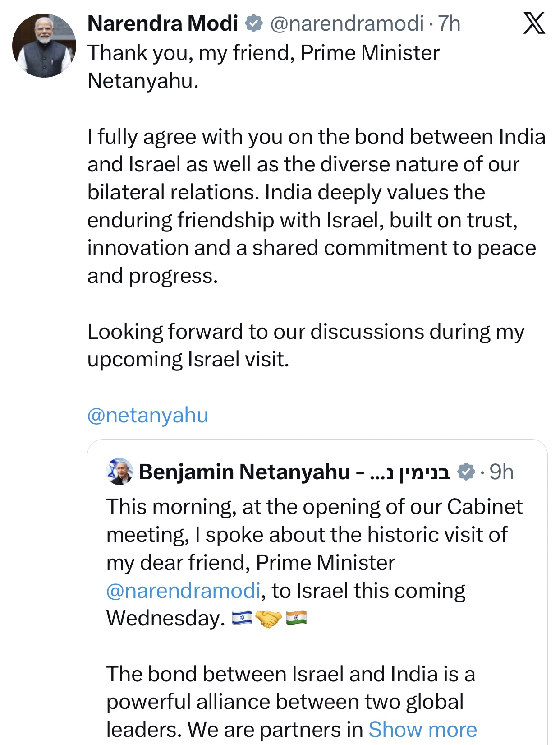
Task: Click the X logo icon
Action: [534, 23]
